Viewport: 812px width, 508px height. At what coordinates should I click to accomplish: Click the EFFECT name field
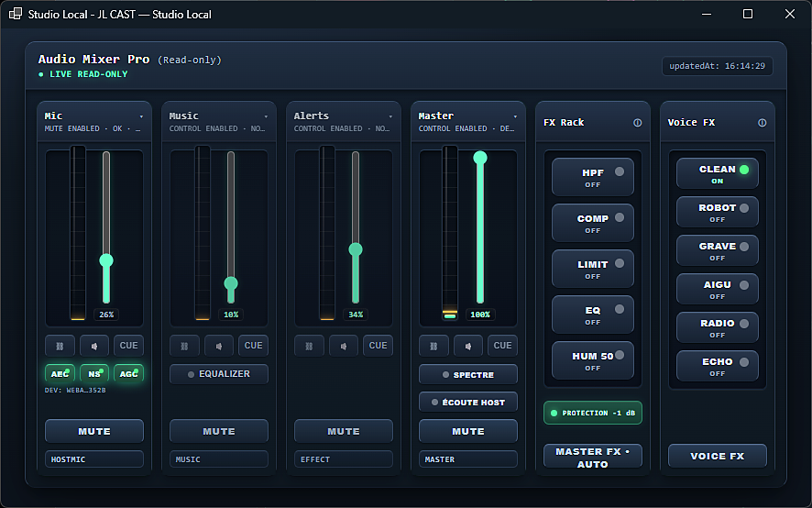[344, 459]
